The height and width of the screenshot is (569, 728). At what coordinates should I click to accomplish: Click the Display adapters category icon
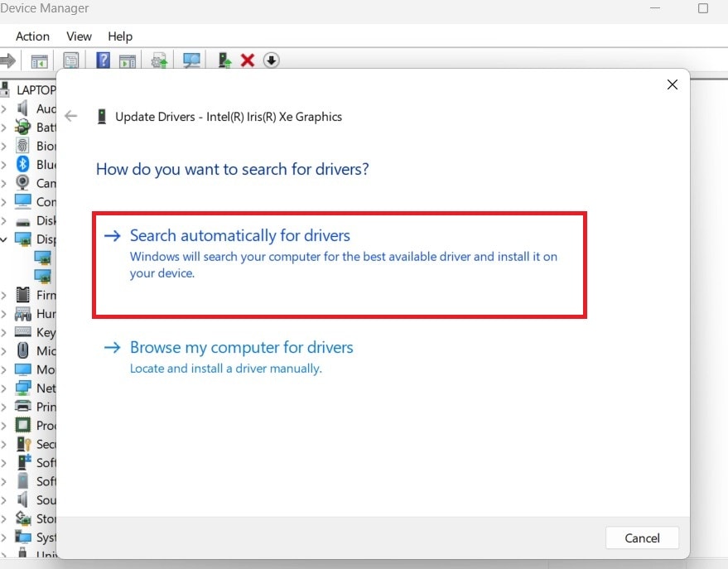(x=22, y=239)
